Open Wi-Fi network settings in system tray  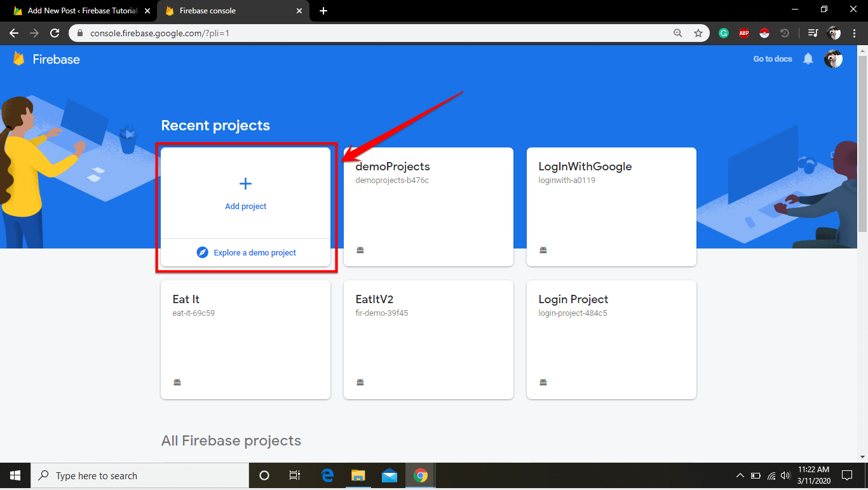pyautogui.click(x=771, y=475)
